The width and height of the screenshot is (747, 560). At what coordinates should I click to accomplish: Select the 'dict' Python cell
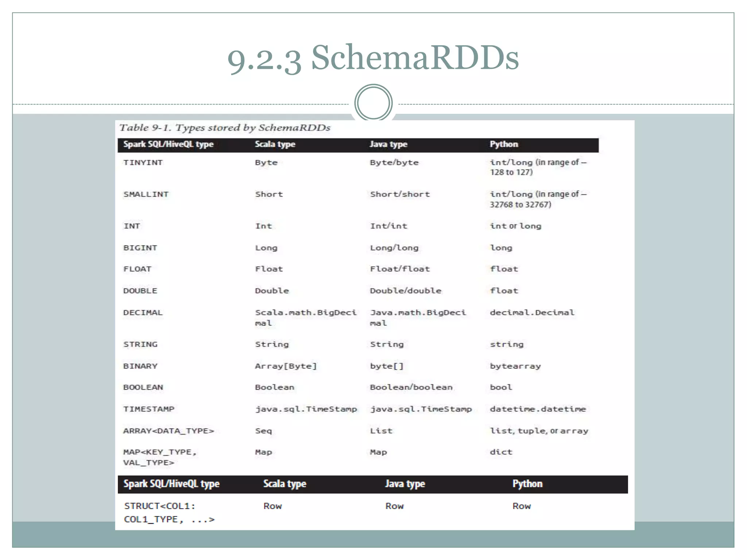501,452
